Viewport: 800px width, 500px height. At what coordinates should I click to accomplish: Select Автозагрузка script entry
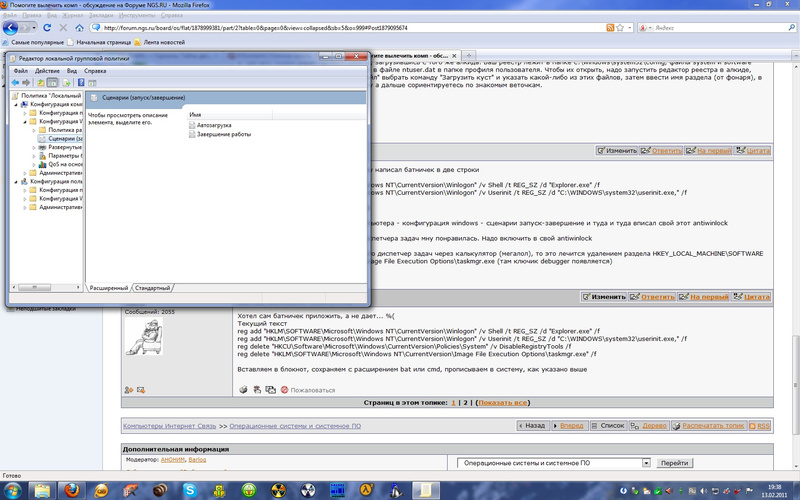coord(210,125)
